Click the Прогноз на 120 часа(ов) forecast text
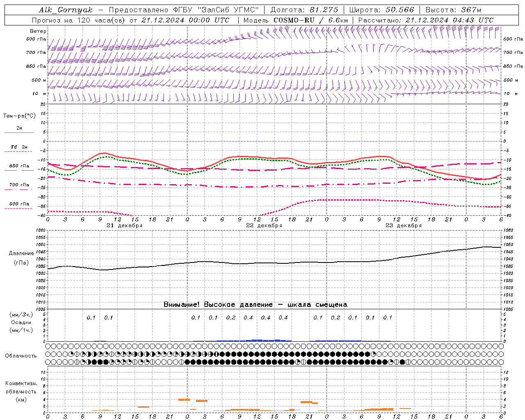The image size is (525, 420). [79, 20]
